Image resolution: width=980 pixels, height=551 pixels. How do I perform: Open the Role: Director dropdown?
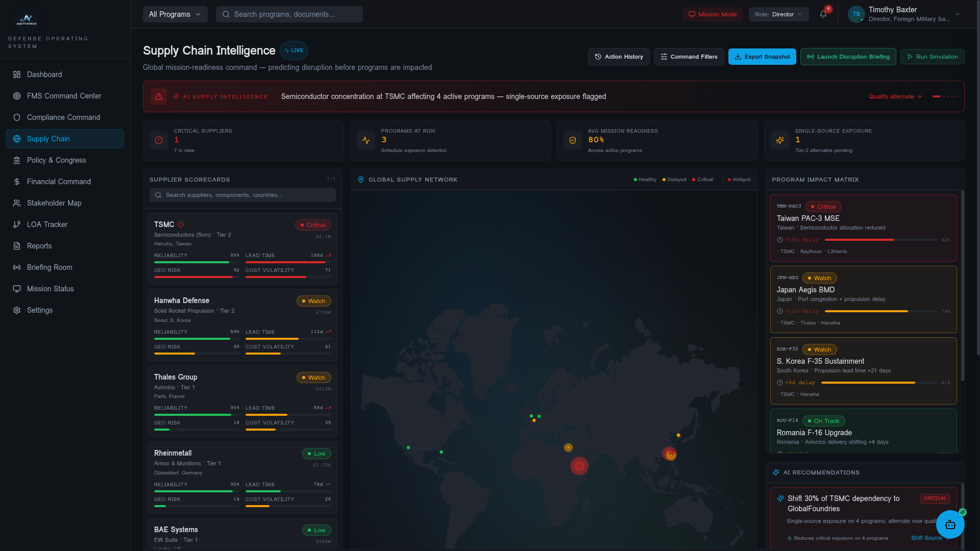[779, 14]
